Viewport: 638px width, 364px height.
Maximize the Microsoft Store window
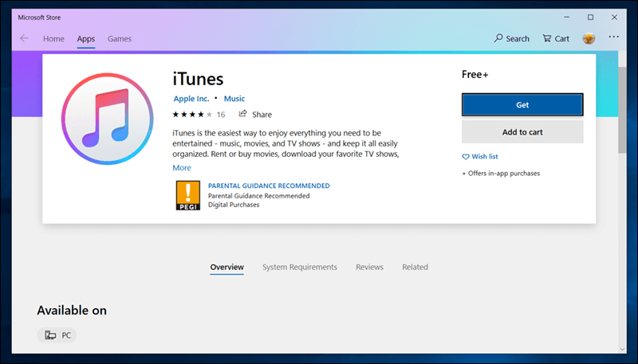(x=590, y=18)
